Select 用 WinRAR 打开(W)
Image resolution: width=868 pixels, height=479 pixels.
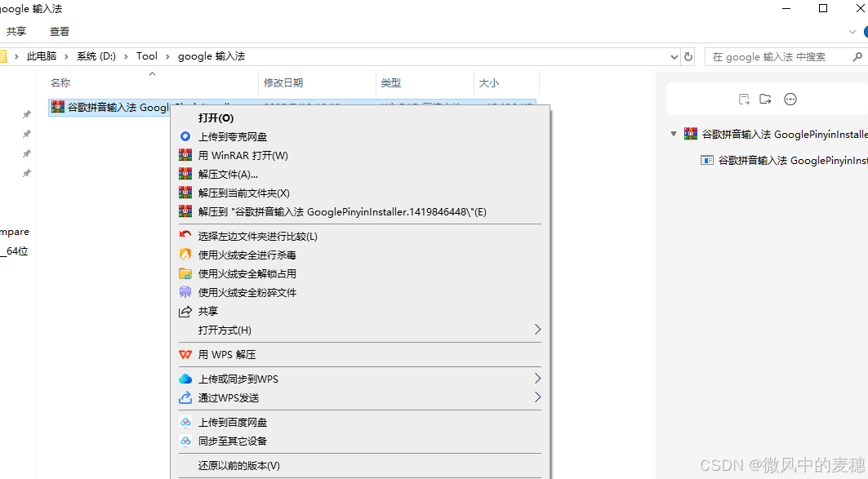tap(243, 155)
